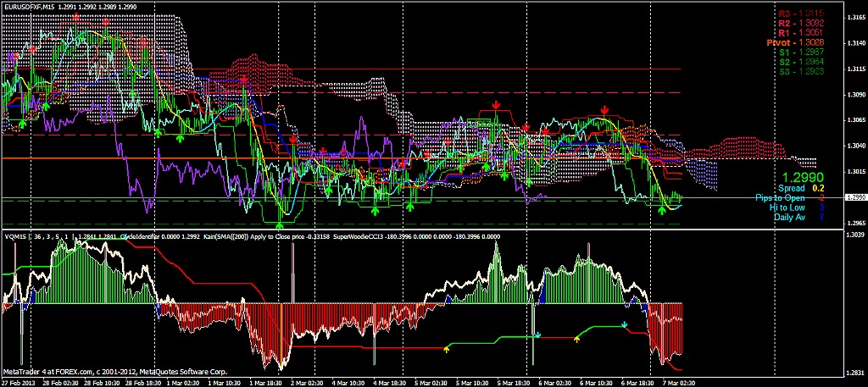Click the Spread value label
Image resolution: width=868 pixels, height=387 pixels.
click(793, 189)
